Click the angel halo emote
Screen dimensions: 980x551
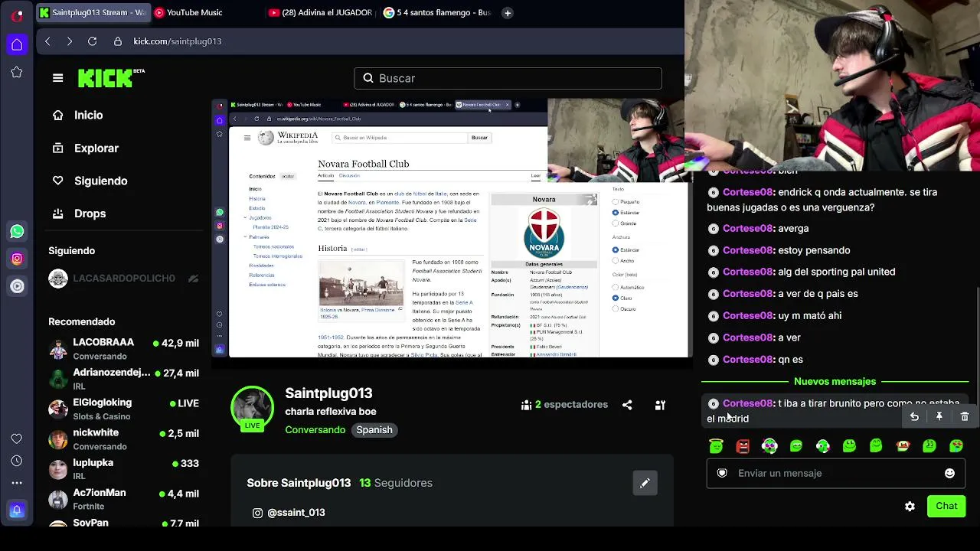pos(716,445)
